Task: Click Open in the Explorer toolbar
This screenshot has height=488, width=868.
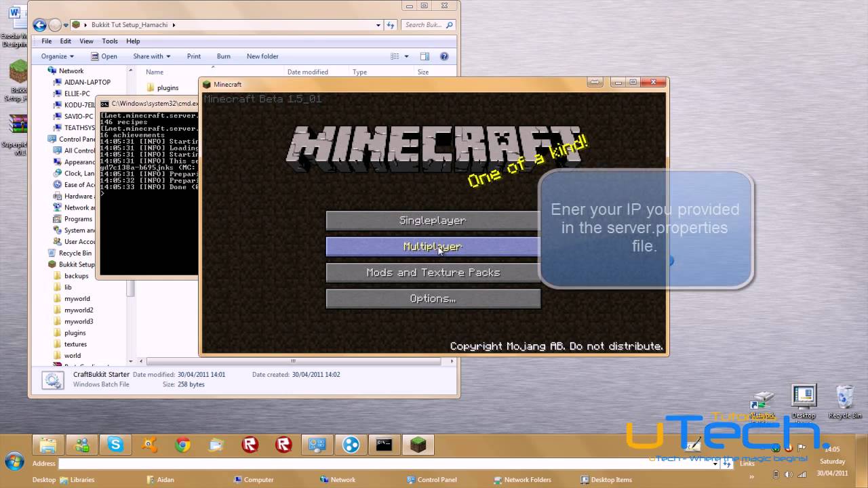Action: click(x=104, y=56)
